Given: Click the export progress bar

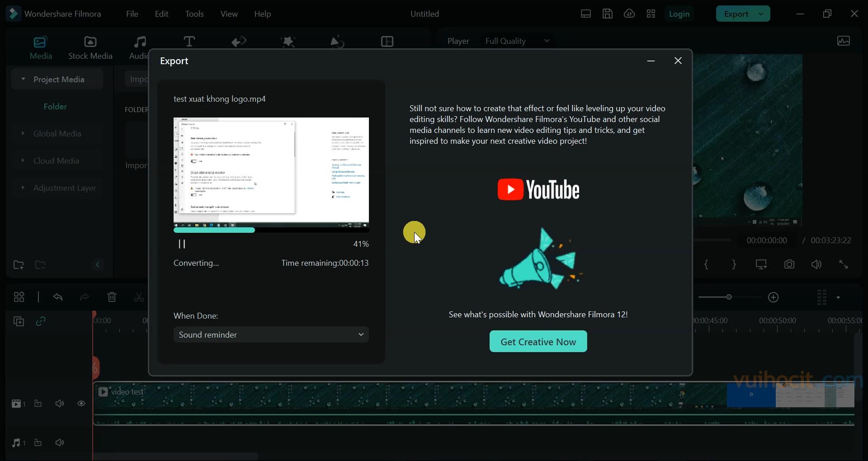Looking at the screenshot, I should (271, 230).
